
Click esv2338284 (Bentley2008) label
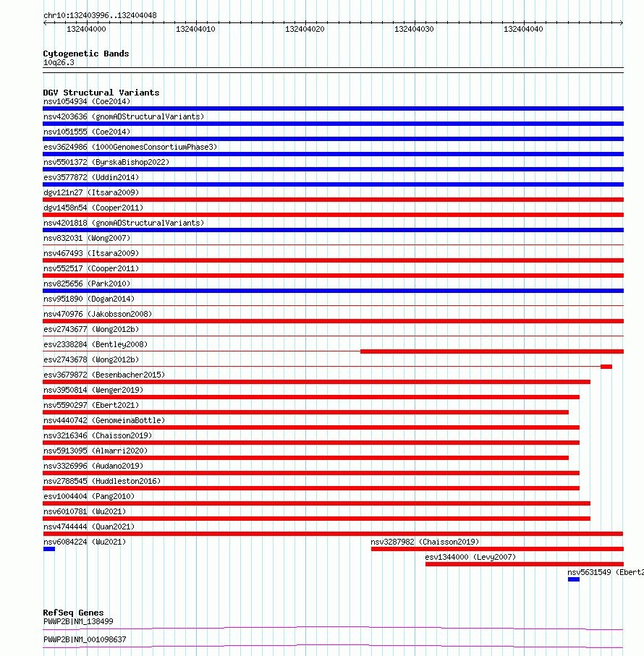96,345
